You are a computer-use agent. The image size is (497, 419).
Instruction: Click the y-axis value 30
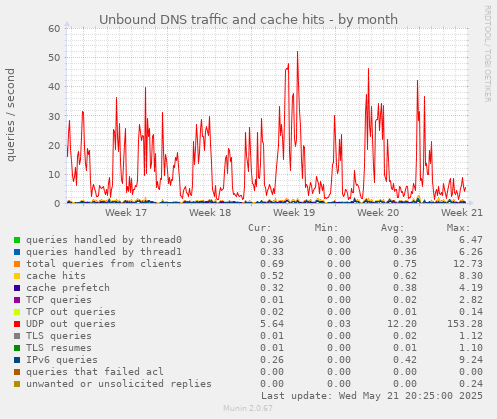click(54, 116)
